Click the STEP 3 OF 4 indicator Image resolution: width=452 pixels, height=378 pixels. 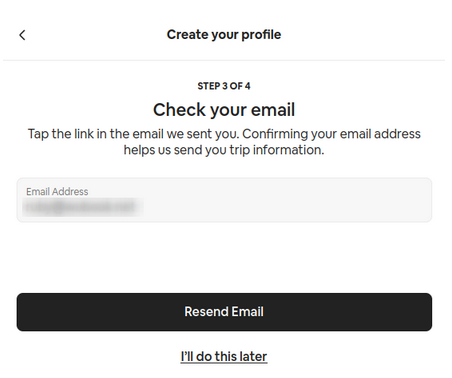(224, 86)
